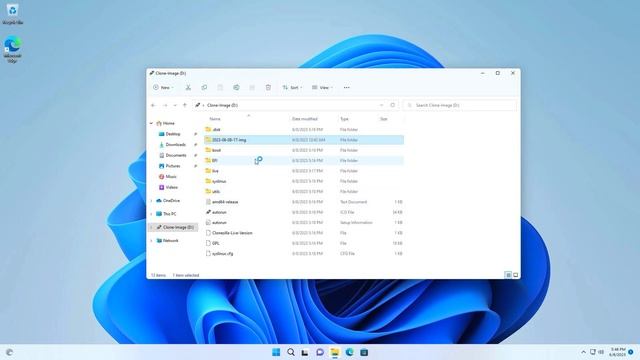Open Desktop in the navigation pane
This screenshot has height=360, width=640.
173,134
